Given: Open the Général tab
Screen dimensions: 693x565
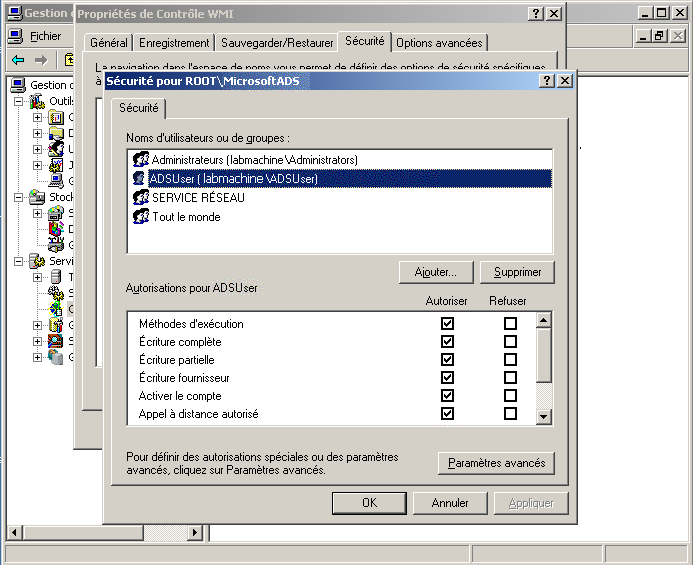Looking at the screenshot, I should click(x=109, y=43).
